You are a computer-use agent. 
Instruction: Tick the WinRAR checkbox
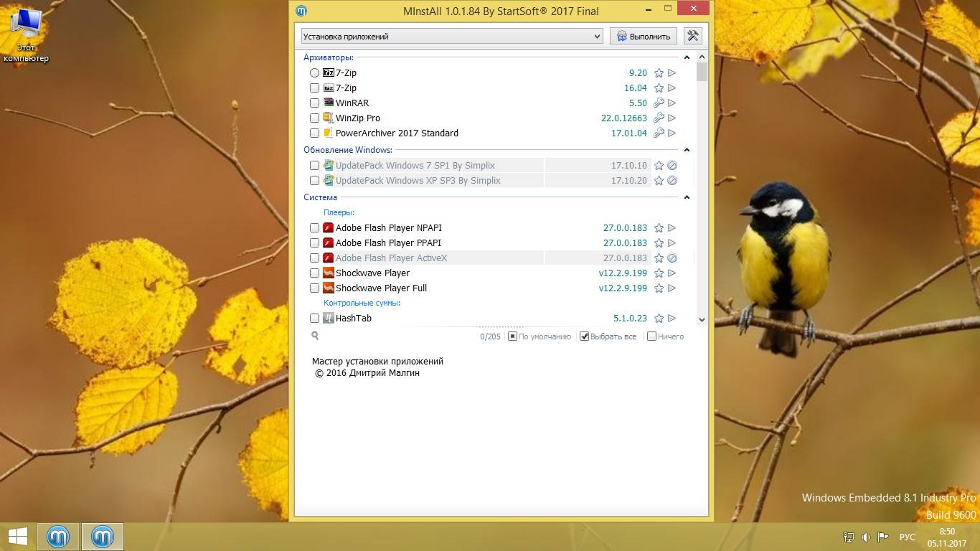coord(315,103)
